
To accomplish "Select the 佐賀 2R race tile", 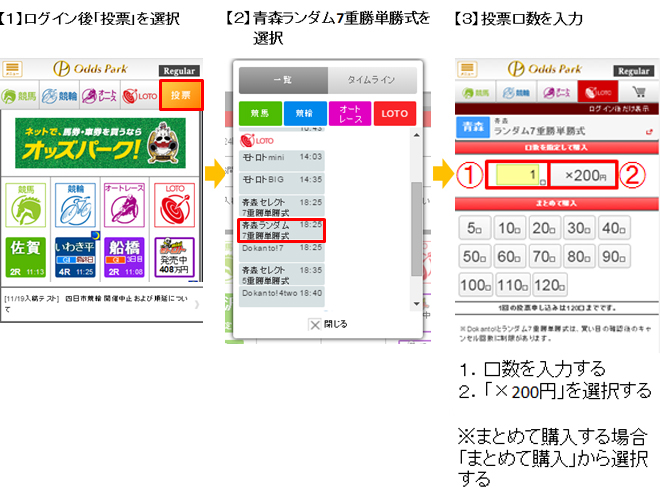I will click(25, 257).
